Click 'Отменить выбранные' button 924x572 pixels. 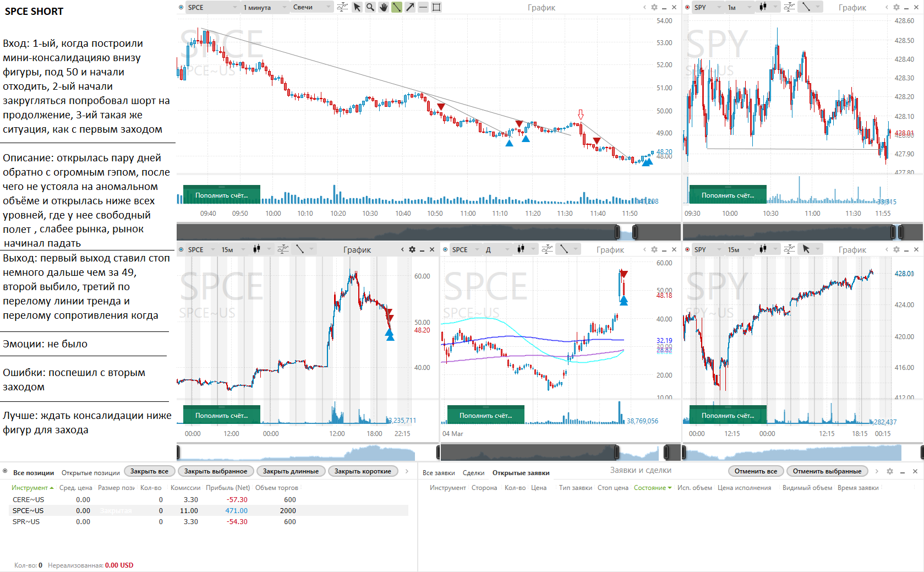click(x=827, y=471)
